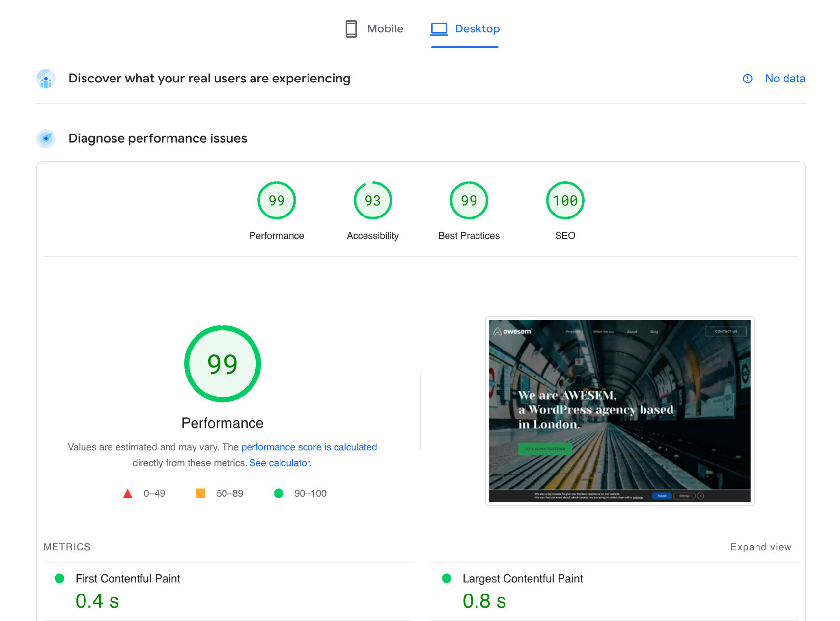Viewport: 840px width, 621px height.
Task: Jump to SEO score gauge 100
Action: point(565,200)
